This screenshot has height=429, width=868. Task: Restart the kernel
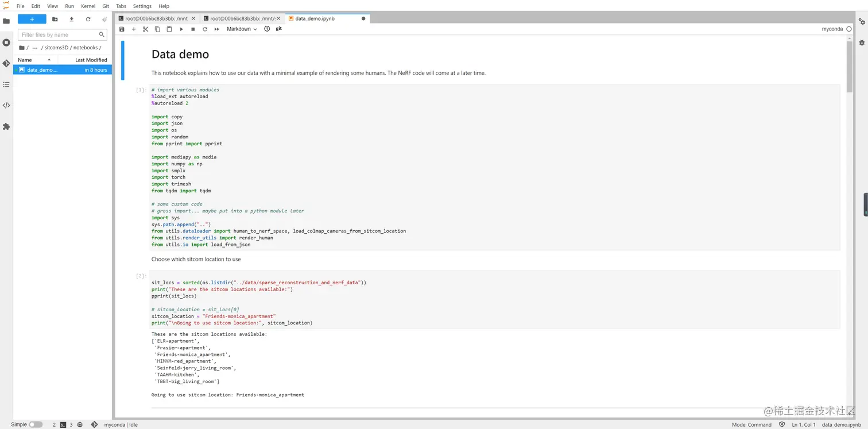click(x=205, y=29)
